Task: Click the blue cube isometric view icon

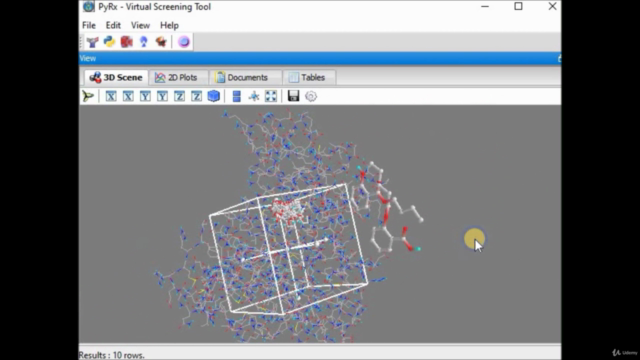Action: (x=213, y=96)
